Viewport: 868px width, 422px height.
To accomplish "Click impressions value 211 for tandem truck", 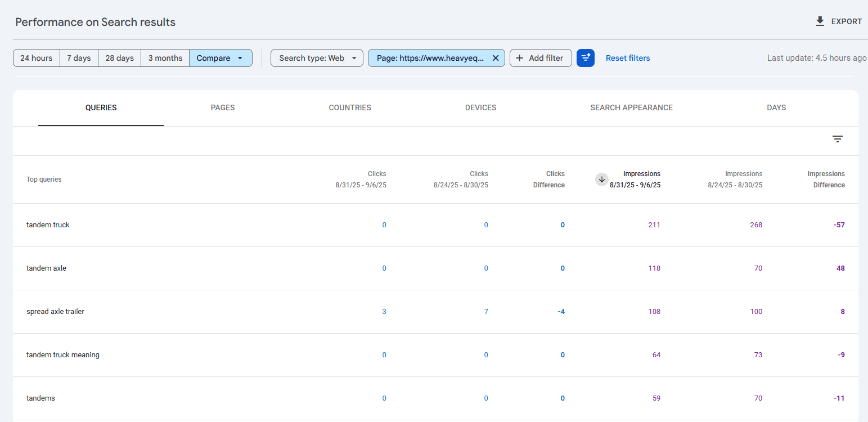I will (x=654, y=225).
